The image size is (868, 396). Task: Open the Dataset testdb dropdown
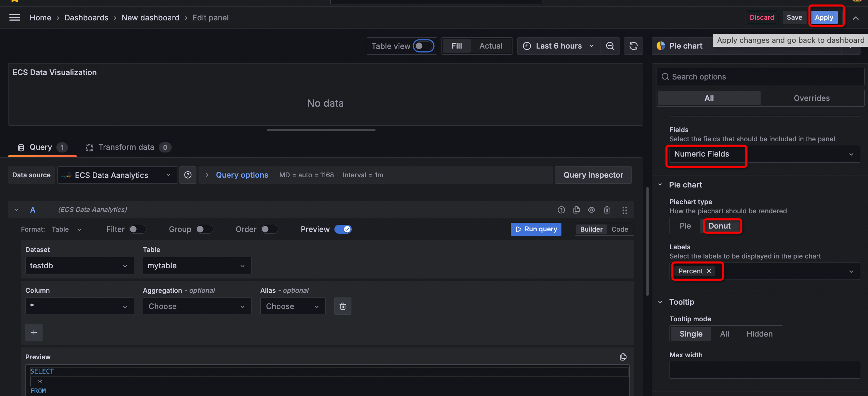(x=80, y=266)
